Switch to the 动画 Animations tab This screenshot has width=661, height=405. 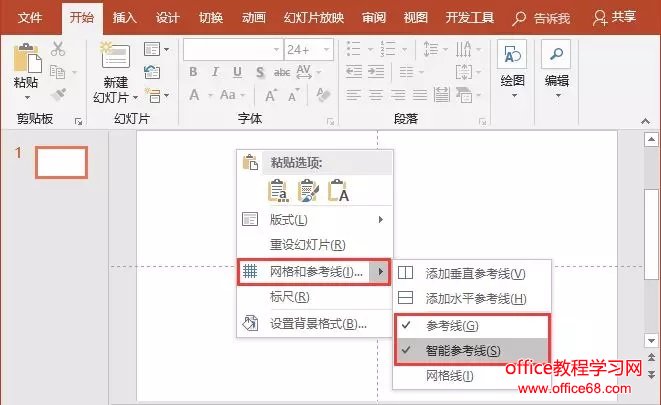tap(254, 18)
